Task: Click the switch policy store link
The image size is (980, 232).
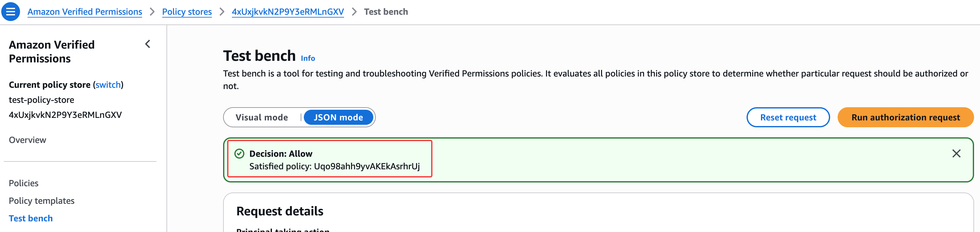Action: point(108,85)
